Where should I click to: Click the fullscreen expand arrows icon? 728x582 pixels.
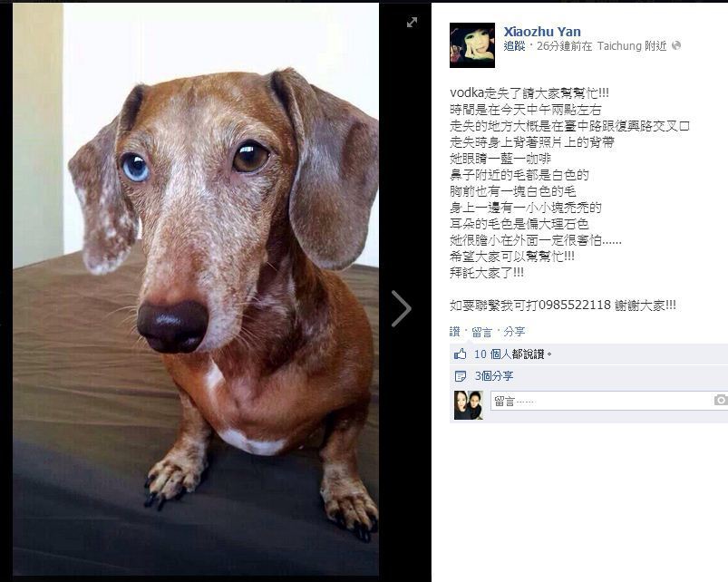coord(412,23)
